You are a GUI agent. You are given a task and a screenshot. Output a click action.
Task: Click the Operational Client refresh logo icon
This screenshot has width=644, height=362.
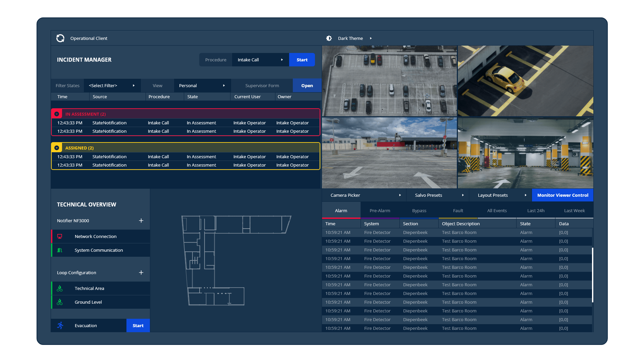point(60,38)
